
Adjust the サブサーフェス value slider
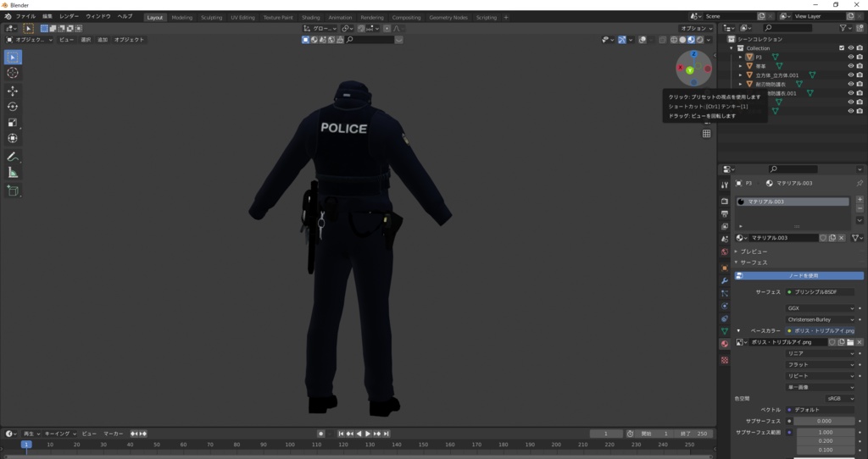(x=824, y=421)
